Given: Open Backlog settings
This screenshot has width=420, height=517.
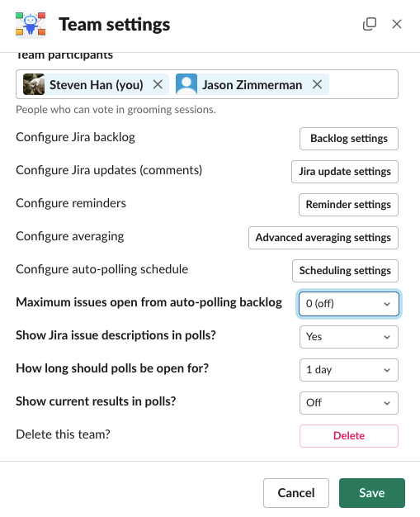Looking at the screenshot, I should point(349,139).
